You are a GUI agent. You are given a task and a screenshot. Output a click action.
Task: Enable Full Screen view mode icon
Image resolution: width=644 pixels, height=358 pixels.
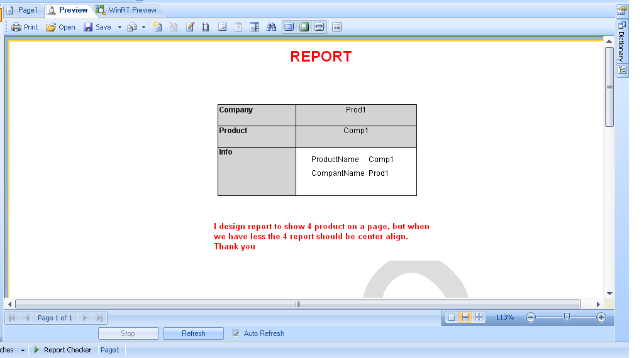coord(289,27)
